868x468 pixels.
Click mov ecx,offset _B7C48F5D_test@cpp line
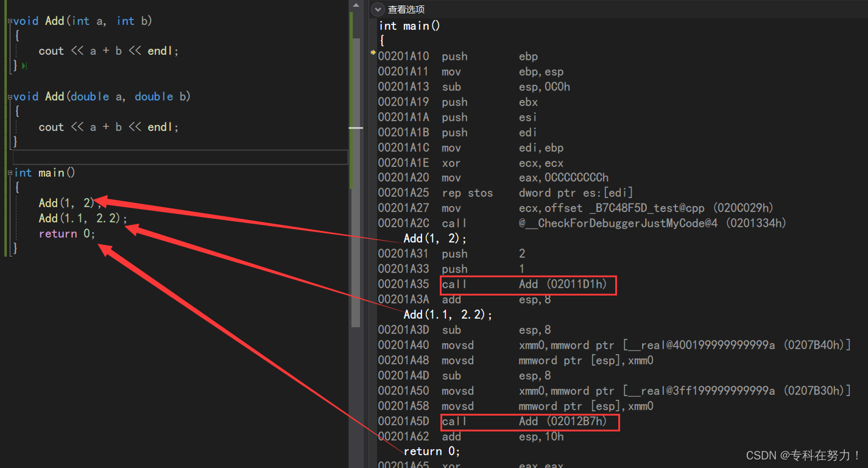(576, 208)
